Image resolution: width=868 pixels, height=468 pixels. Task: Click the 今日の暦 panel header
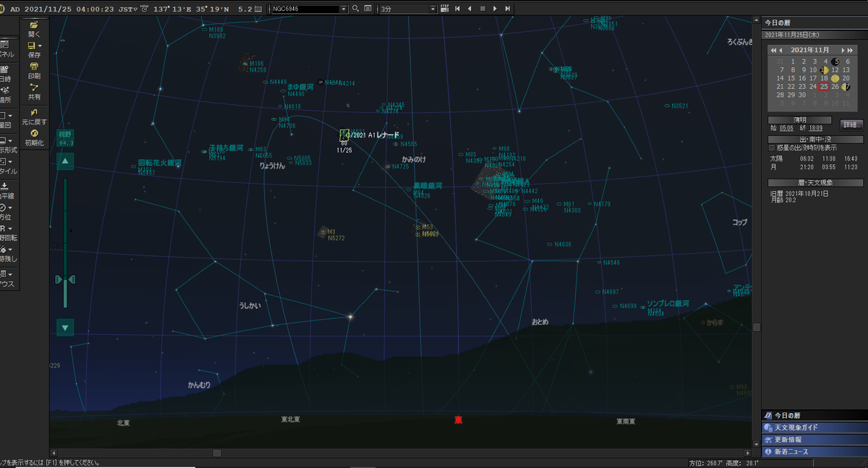[814, 22]
